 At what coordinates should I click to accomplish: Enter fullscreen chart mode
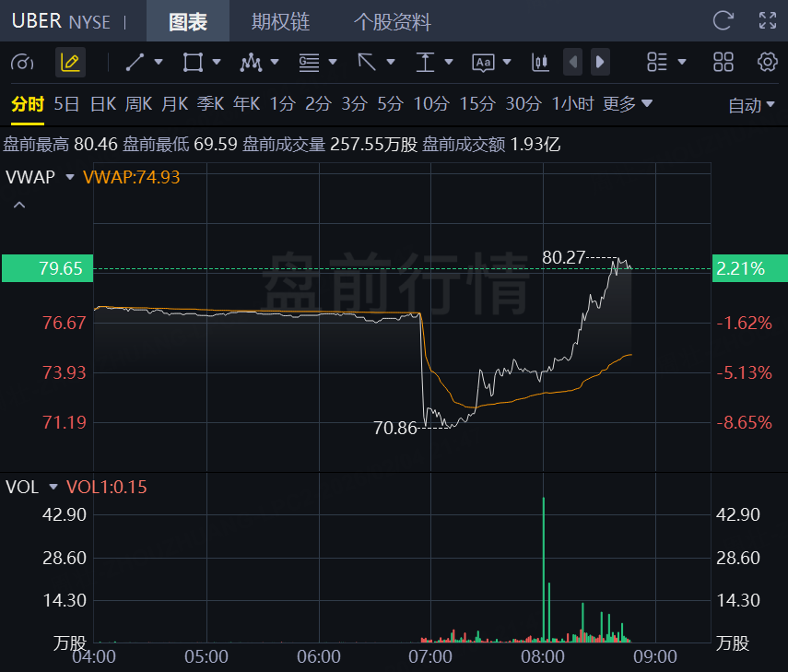(x=768, y=20)
